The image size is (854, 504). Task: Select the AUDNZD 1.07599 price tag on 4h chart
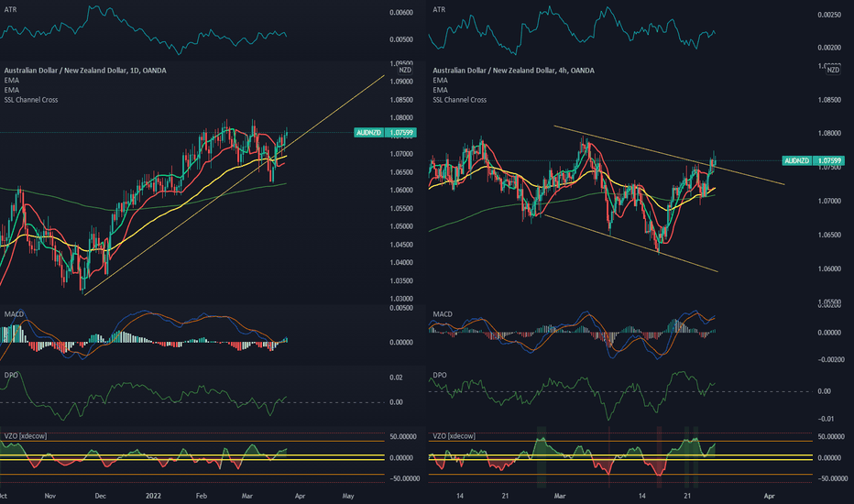pyautogui.click(x=813, y=160)
